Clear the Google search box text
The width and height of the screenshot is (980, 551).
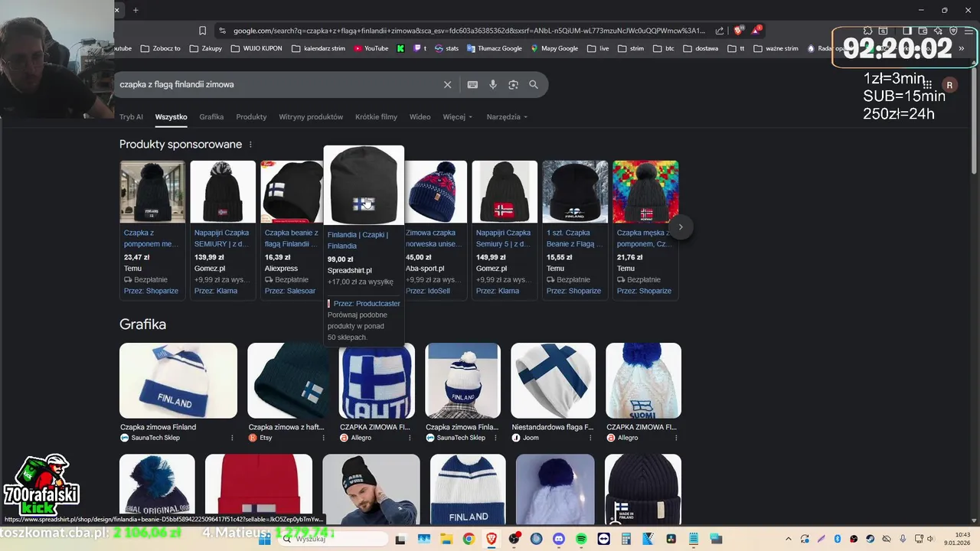click(448, 84)
